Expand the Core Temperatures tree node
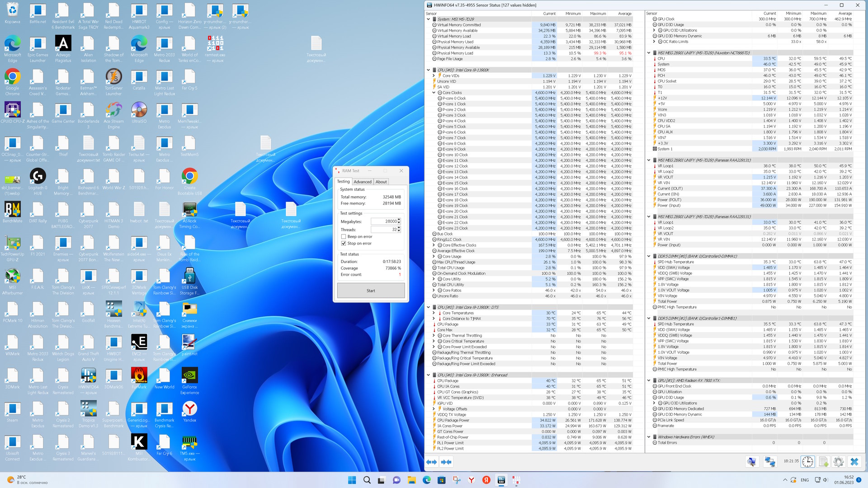The width and height of the screenshot is (868, 488). (x=434, y=313)
